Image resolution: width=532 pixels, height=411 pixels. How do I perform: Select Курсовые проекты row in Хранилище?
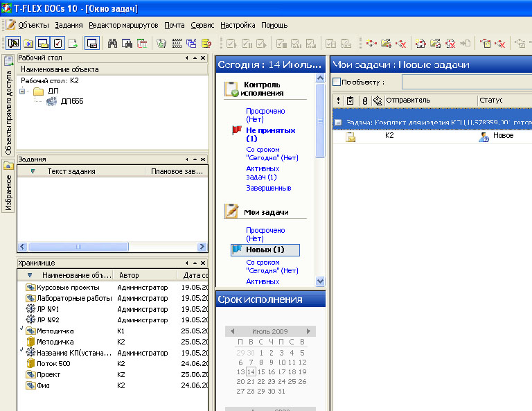(113, 288)
